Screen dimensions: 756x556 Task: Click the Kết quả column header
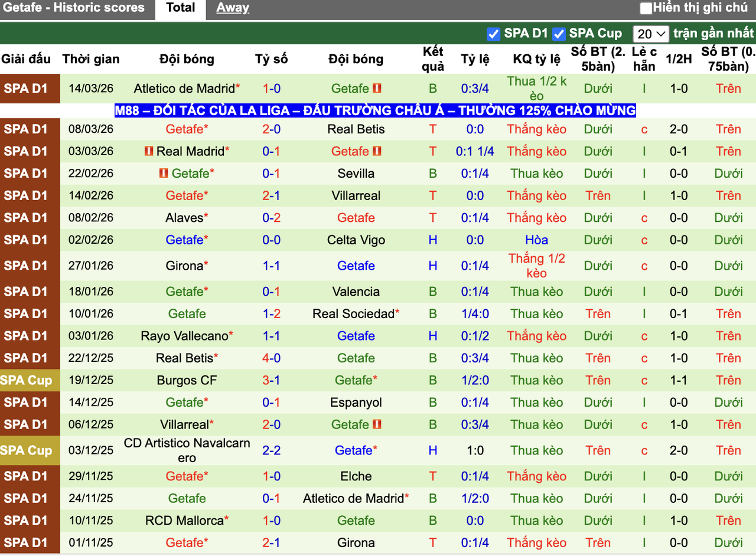[x=433, y=59]
